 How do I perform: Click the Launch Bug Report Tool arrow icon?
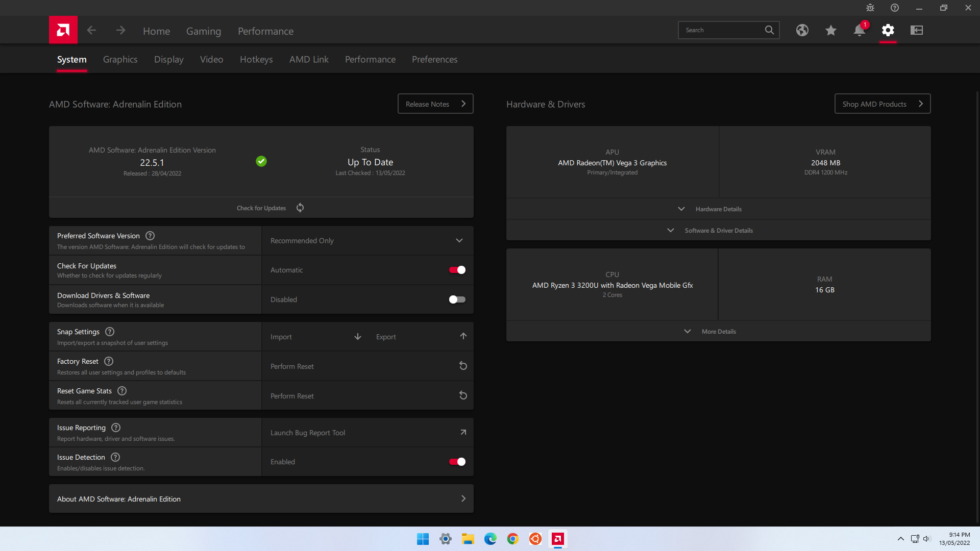[x=463, y=432]
